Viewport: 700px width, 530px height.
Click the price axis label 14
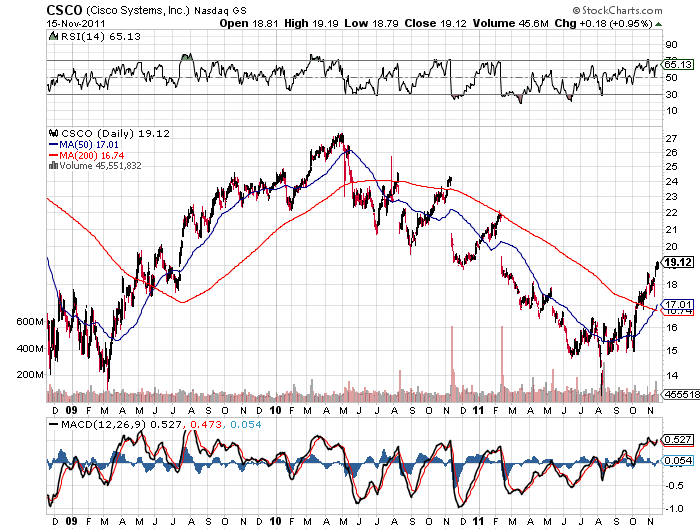671,375
